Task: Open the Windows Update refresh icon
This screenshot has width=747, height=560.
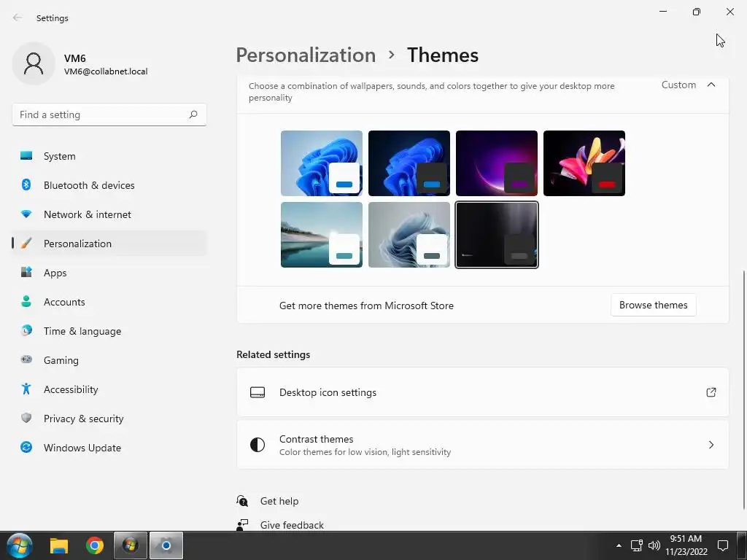Action: tap(26, 447)
